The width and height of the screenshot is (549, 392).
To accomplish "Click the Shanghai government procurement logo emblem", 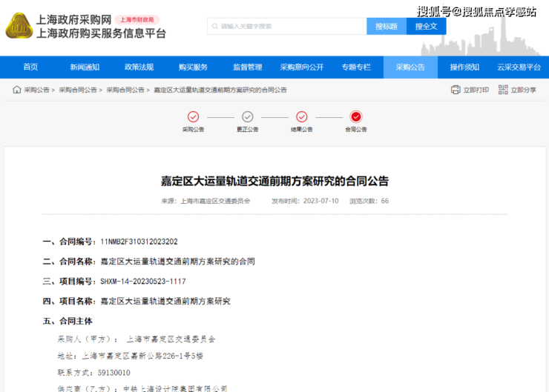I will [x=19, y=26].
